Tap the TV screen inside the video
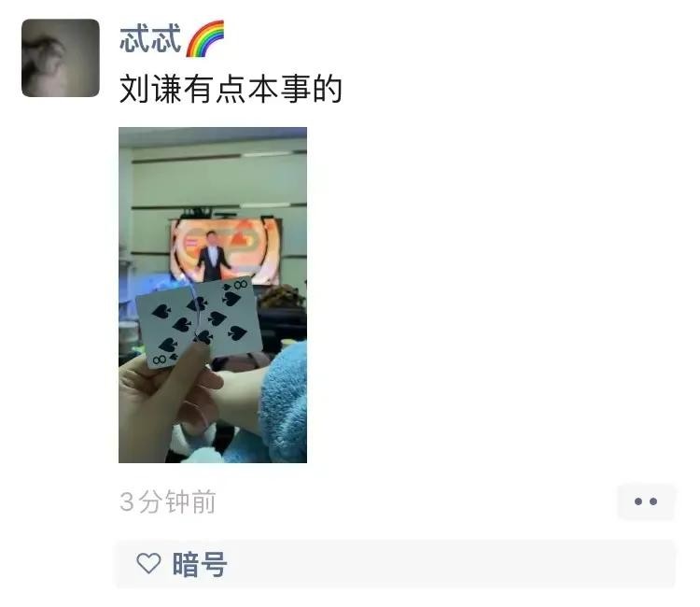Image resolution: width=700 pixels, height=607 pixels. point(226,250)
